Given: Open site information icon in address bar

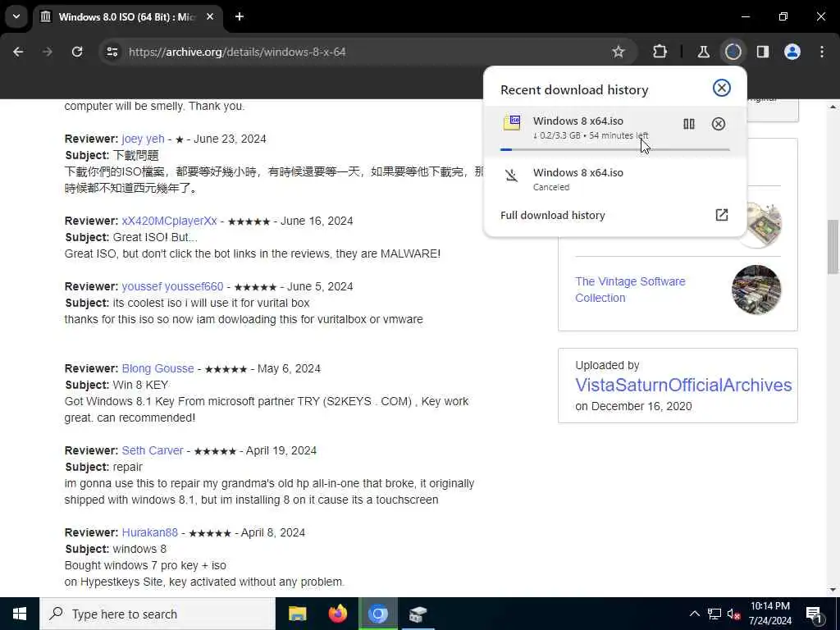Looking at the screenshot, I should click(x=112, y=52).
